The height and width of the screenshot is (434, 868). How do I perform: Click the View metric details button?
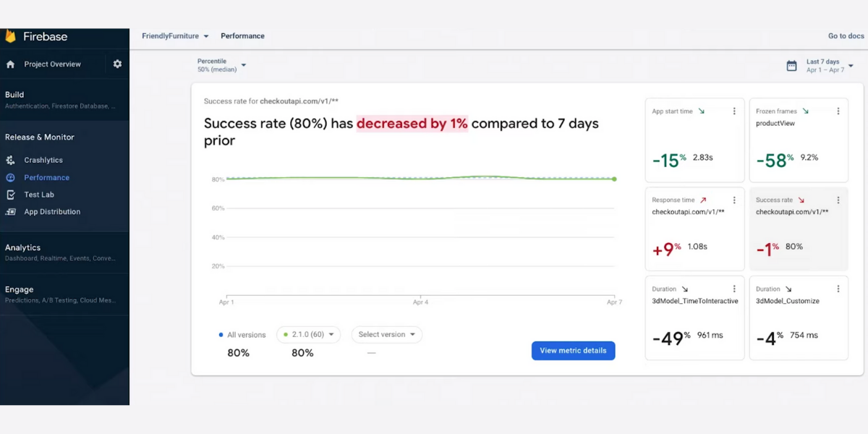click(x=573, y=350)
